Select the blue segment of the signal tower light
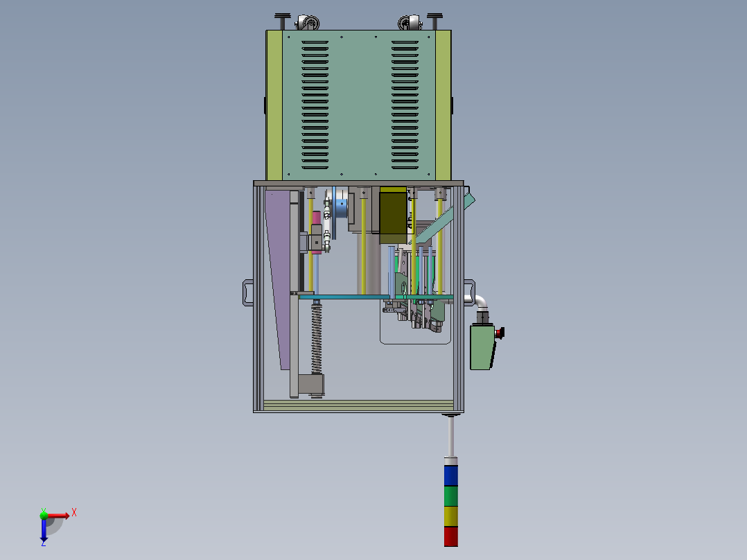 tap(450, 475)
